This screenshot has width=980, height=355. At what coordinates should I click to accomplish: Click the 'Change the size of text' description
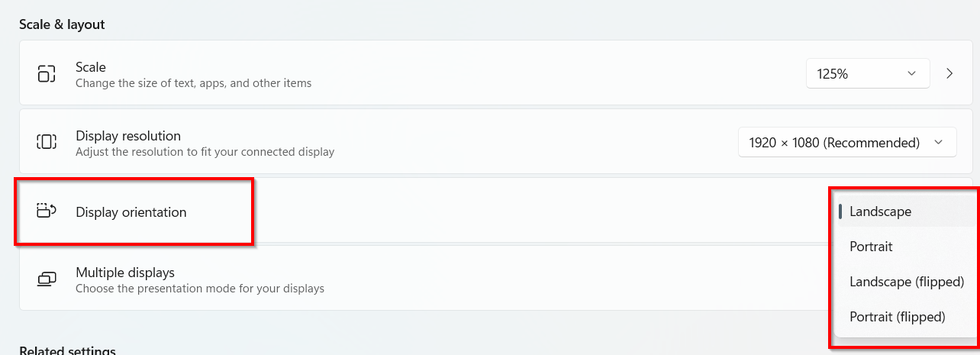pos(193,83)
